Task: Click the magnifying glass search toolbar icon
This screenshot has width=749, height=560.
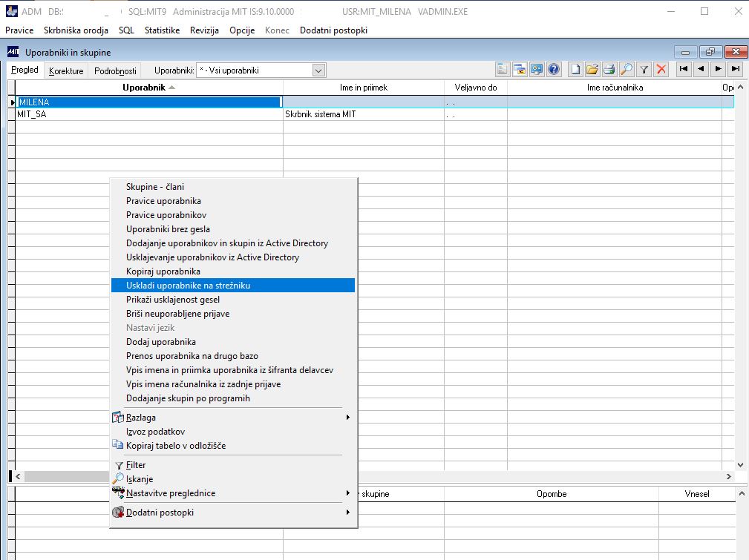Action: (x=627, y=69)
